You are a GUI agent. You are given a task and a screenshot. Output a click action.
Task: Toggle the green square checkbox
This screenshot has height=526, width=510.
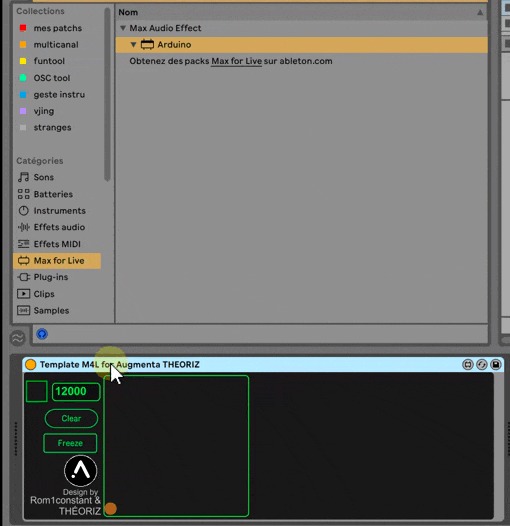coord(37,391)
